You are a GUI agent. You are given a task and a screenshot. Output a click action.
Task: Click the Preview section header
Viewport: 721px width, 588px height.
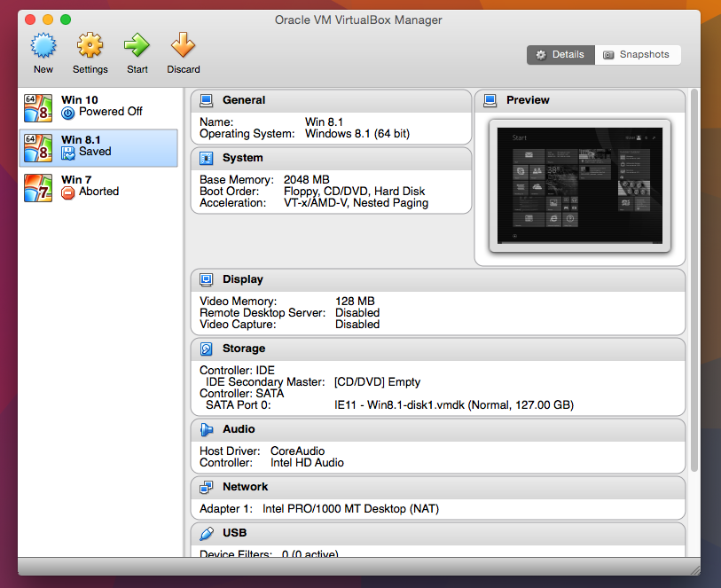click(580, 101)
